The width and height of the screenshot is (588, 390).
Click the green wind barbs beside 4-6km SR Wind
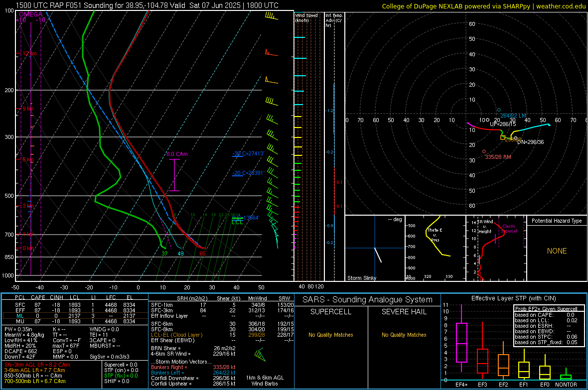click(x=260, y=354)
